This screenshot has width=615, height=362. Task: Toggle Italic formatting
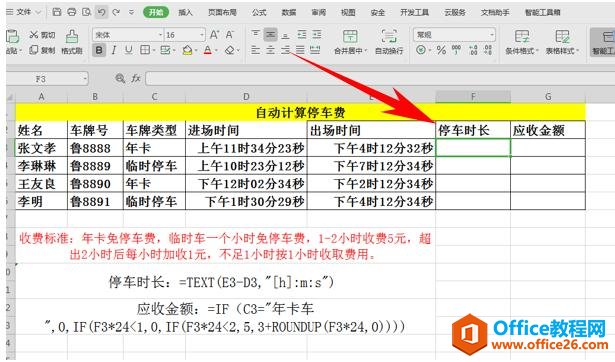(114, 50)
